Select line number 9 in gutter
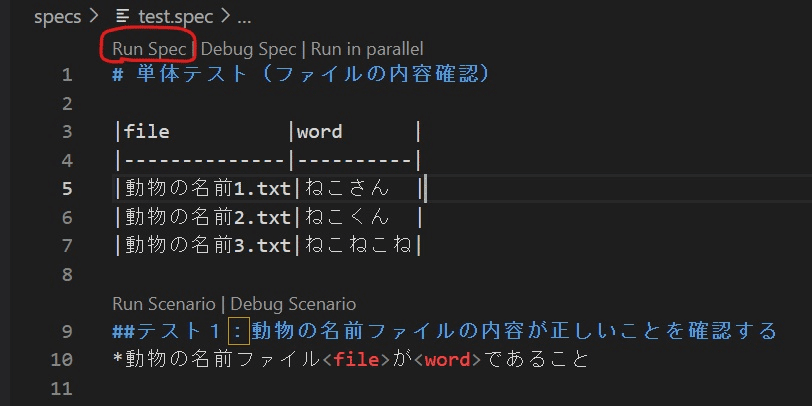 click(67, 331)
